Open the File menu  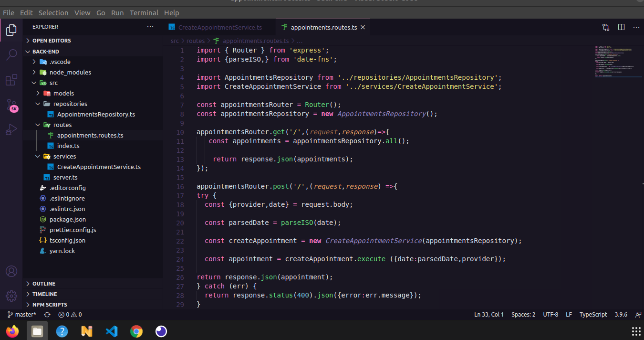9,13
